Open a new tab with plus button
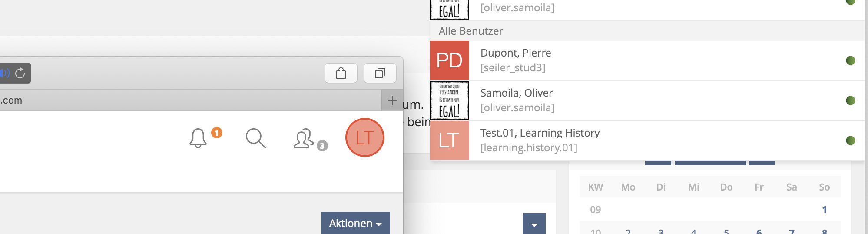868x234 pixels. (x=392, y=100)
